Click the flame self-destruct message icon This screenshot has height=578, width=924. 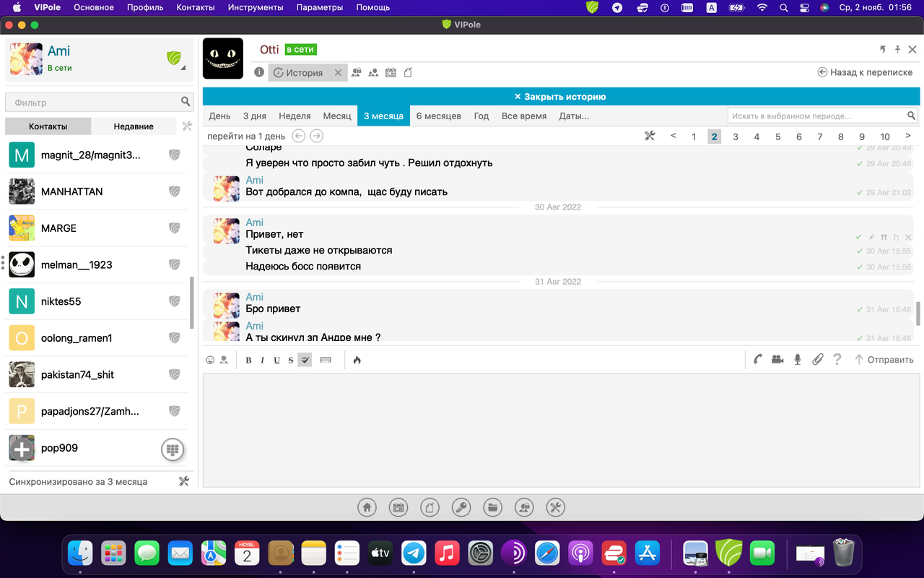click(357, 360)
